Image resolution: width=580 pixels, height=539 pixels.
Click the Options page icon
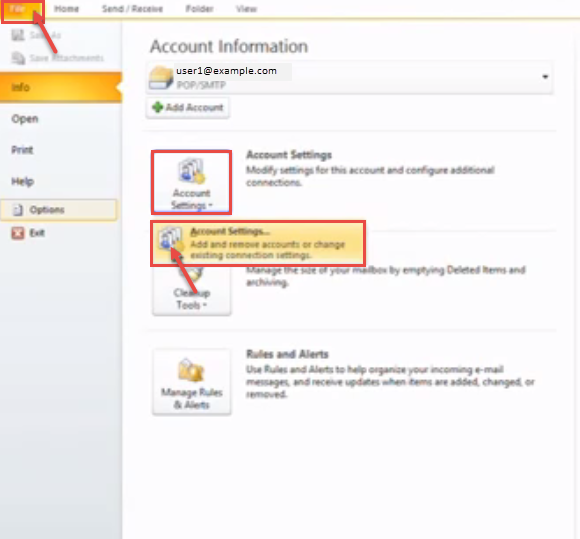[x=17, y=210]
